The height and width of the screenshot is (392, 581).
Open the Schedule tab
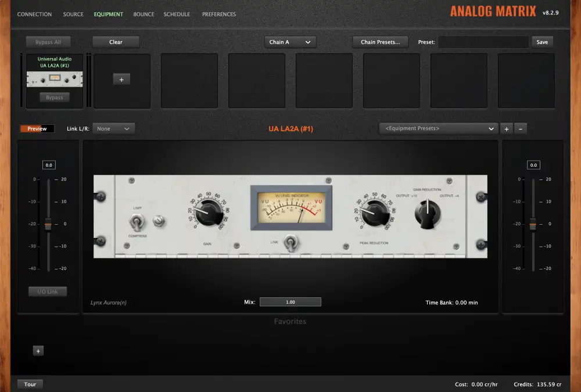[x=177, y=14]
